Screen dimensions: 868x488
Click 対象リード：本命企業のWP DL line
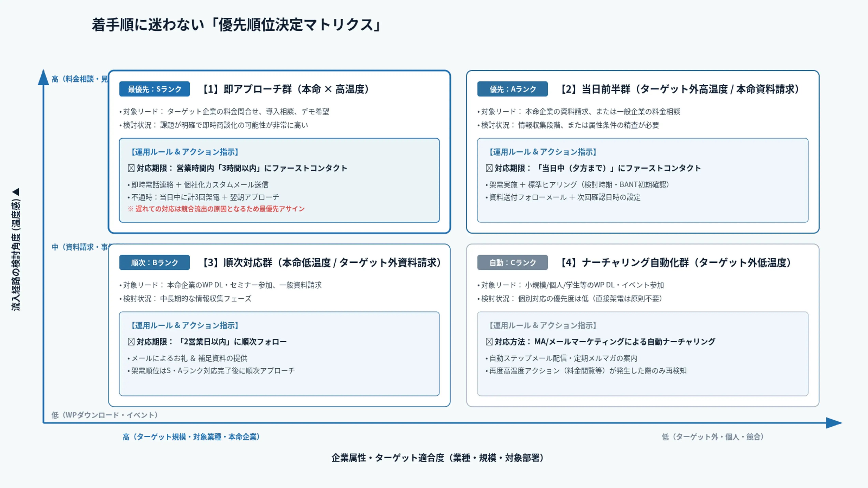click(220, 285)
